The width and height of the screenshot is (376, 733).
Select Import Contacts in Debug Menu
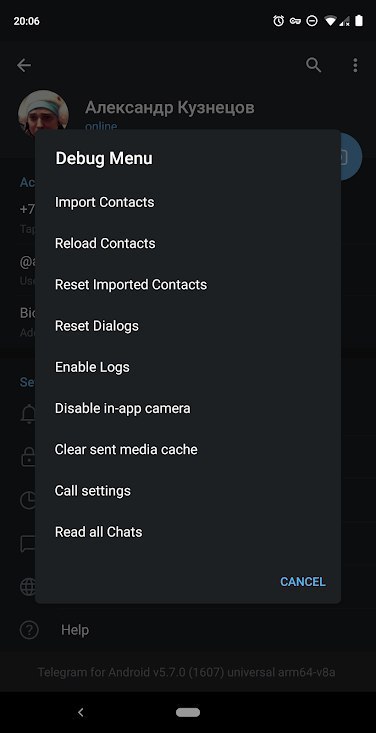pos(188,202)
